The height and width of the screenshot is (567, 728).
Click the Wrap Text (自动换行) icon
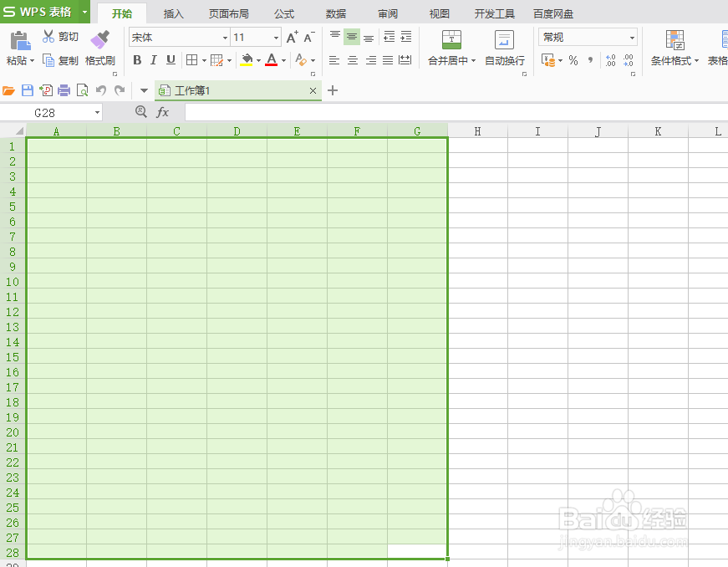tap(504, 40)
